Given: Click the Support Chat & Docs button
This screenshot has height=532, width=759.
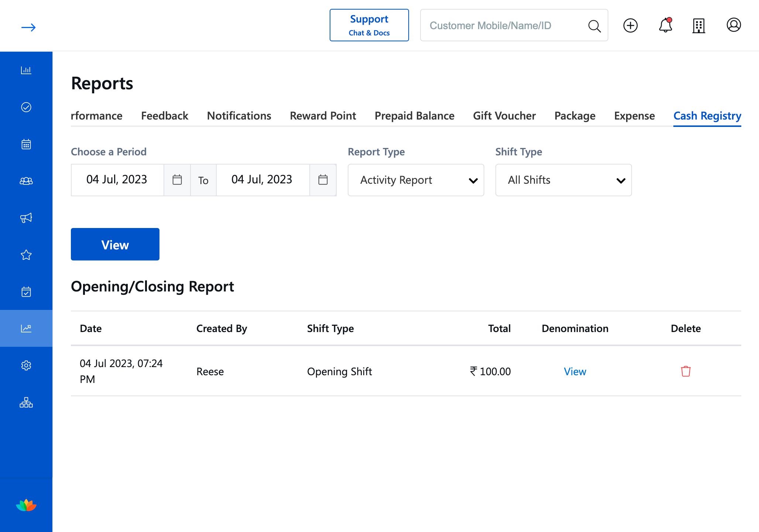Looking at the screenshot, I should tap(369, 25).
